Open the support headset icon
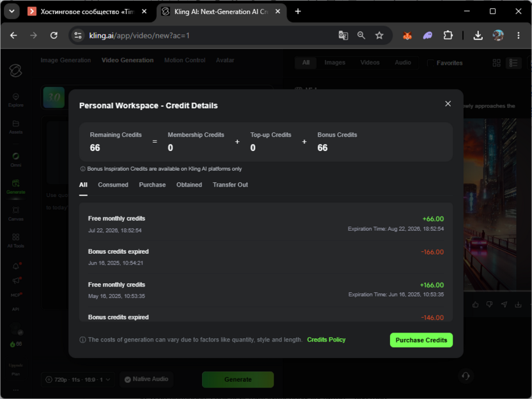The height and width of the screenshot is (399, 532). (x=465, y=376)
